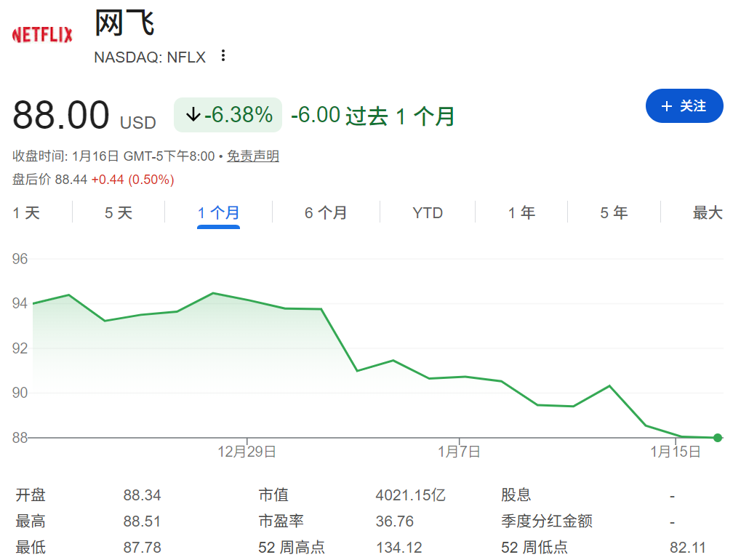This screenshot has height=560, width=733.
Task: Click the NASDAQ: NFLX ticker label
Action: [x=148, y=57]
